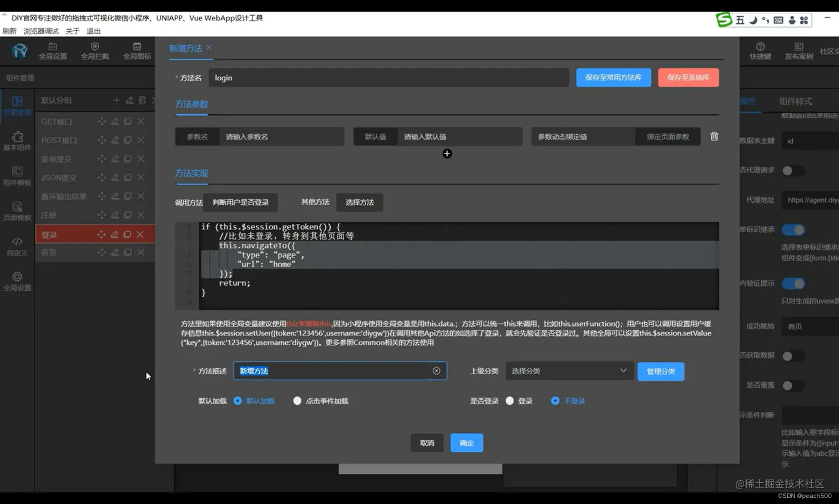
Task: Add a parameter with plus icon
Action: pyautogui.click(x=447, y=154)
